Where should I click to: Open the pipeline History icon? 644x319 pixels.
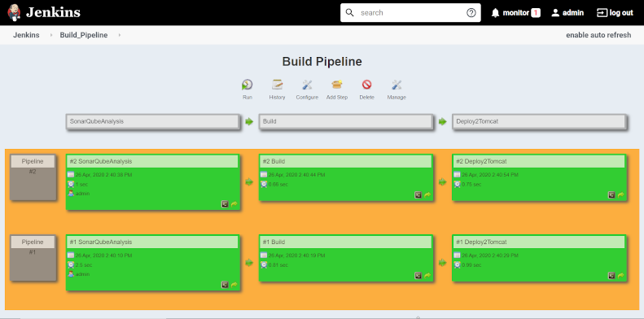click(x=278, y=85)
